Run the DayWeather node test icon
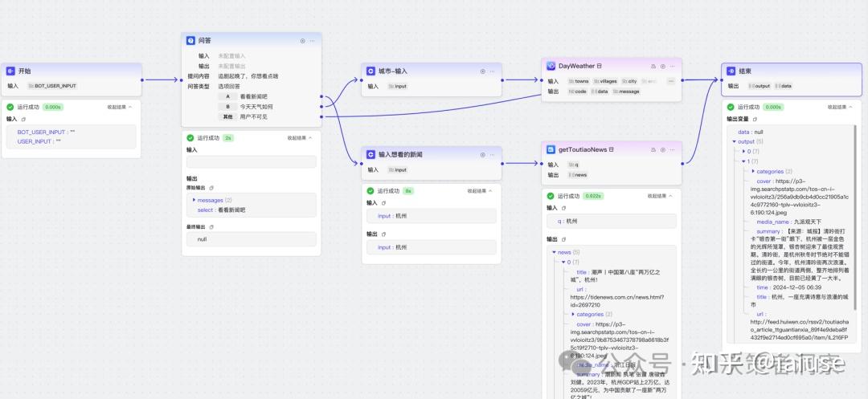The width and height of the screenshot is (868, 399). [662, 67]
